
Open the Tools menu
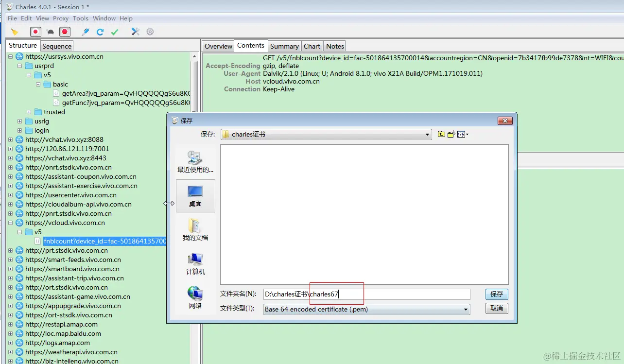(81, 18)
